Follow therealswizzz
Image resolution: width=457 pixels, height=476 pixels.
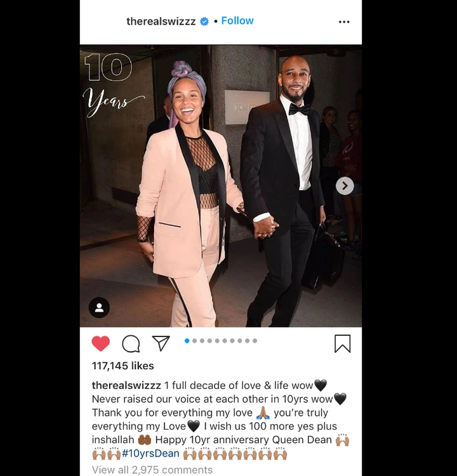pyautogui.click(x=237, y=21)
